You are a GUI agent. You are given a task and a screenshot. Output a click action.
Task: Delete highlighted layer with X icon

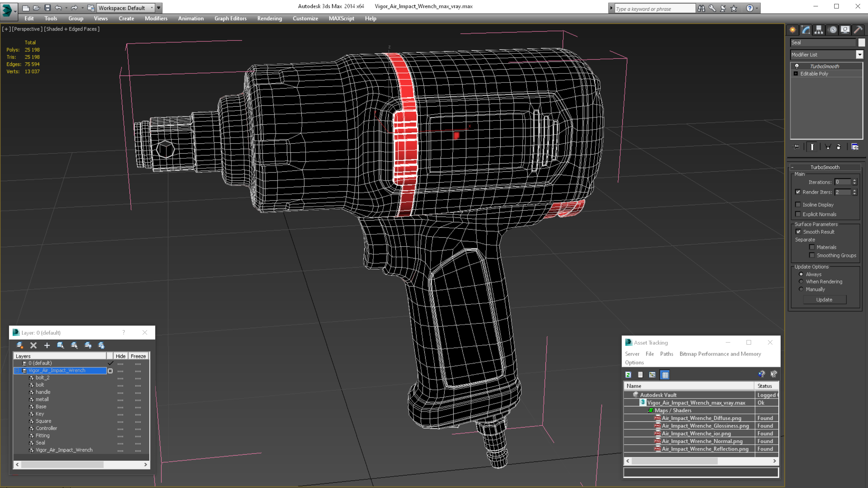tap(33, 345)
